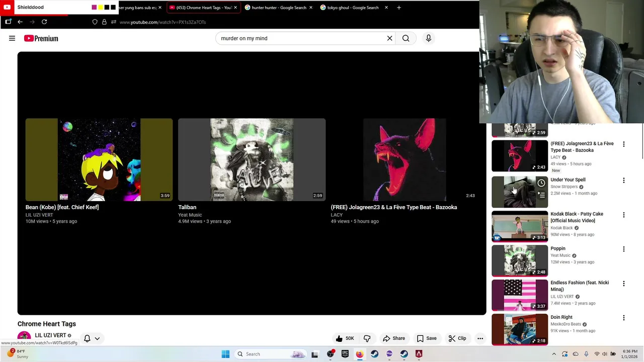Image resolution: width=644 pixels, height=362 pixels.
Task: Open the Endless Fashion sidebar thumbnail
Action: [519, 295]
